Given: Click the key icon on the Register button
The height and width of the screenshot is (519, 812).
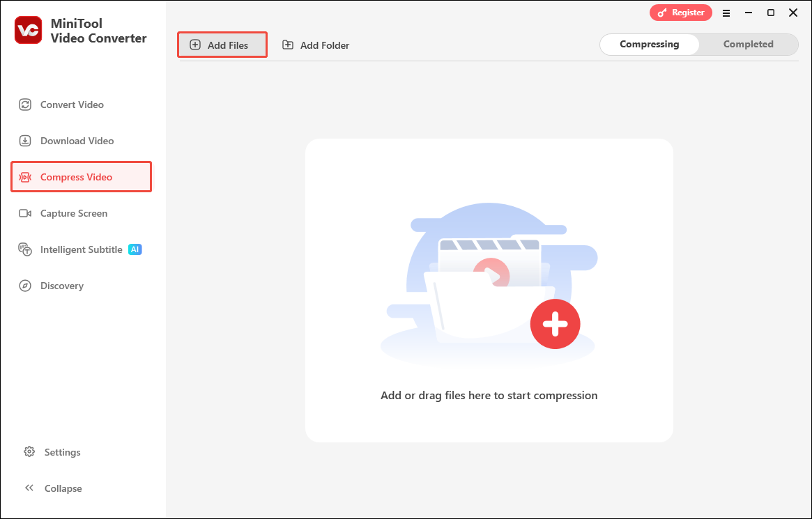Looking at the screenshot, I should coord(662,12).
